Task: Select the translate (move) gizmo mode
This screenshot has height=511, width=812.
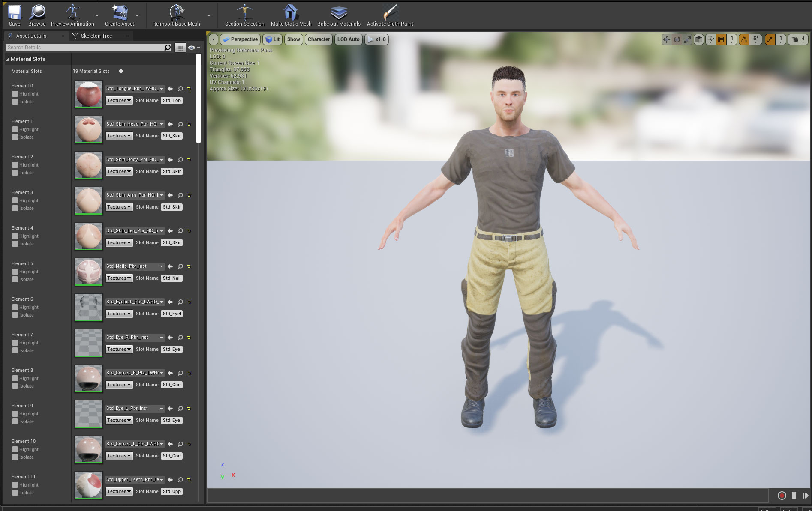Action: [667, 39]
